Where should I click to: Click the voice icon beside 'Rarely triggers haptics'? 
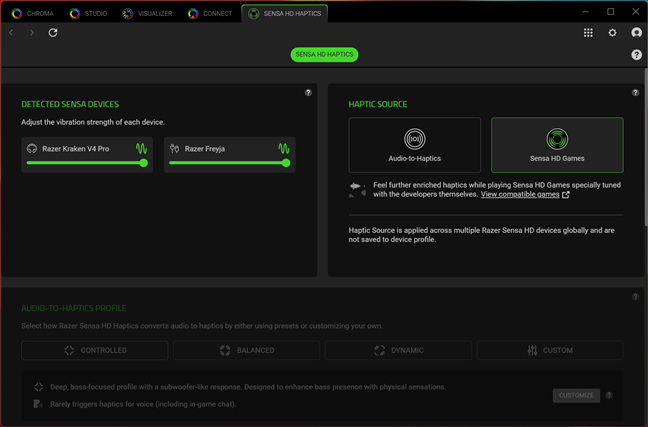38,404
